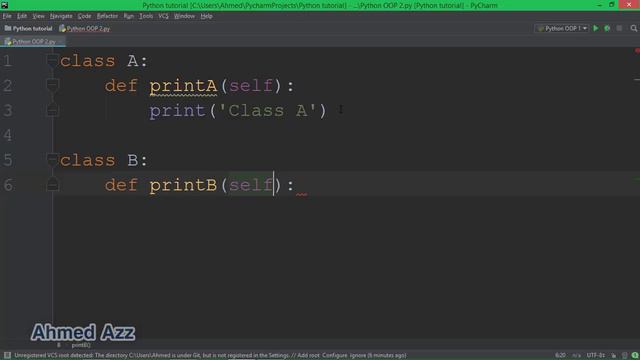Click Ignore link in status bar message
This screenshot has height=360, width=640.
tap(357, 355)
